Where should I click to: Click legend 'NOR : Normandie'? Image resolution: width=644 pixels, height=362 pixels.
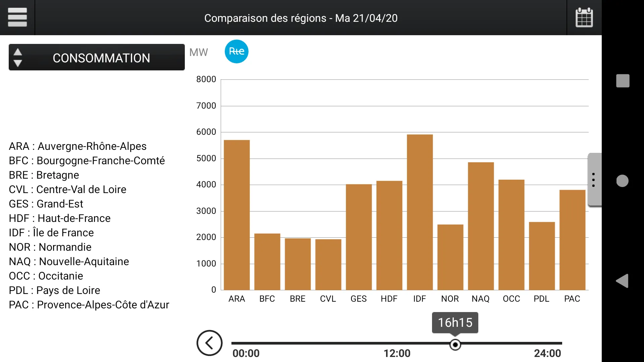pos(50,247)
